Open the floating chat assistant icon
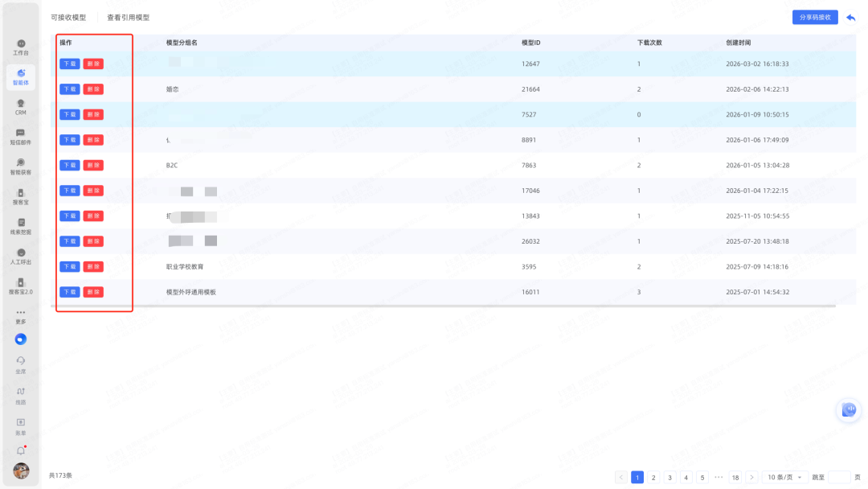The height and width of the screenshot is (489, 868). click(x=849, y=410)
